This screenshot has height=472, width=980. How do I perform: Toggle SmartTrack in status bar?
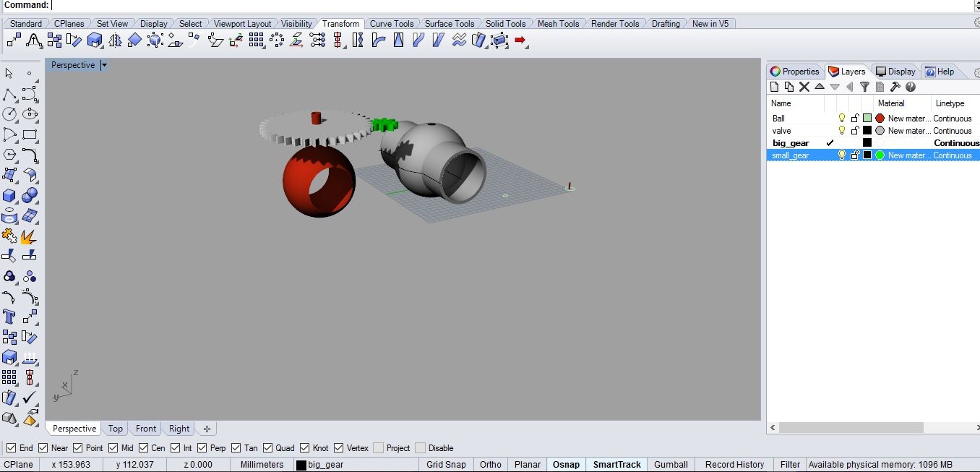(616, 465)
